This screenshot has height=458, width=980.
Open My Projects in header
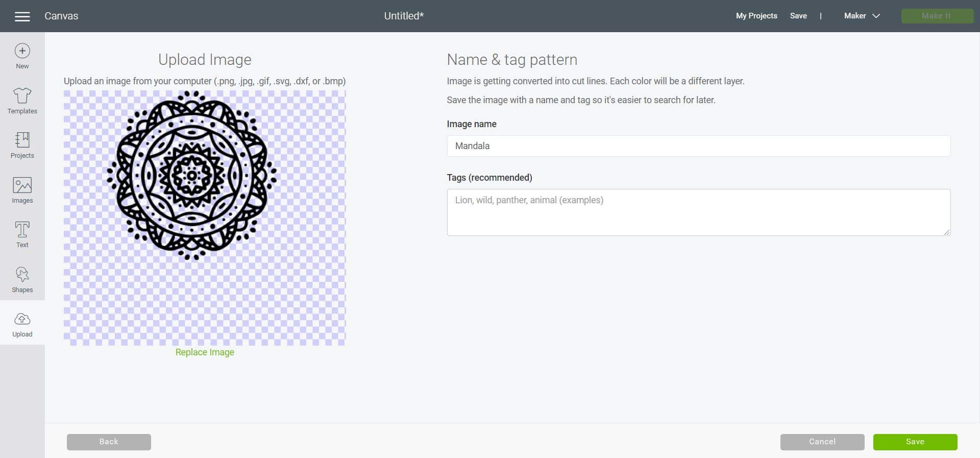[756, 16]
